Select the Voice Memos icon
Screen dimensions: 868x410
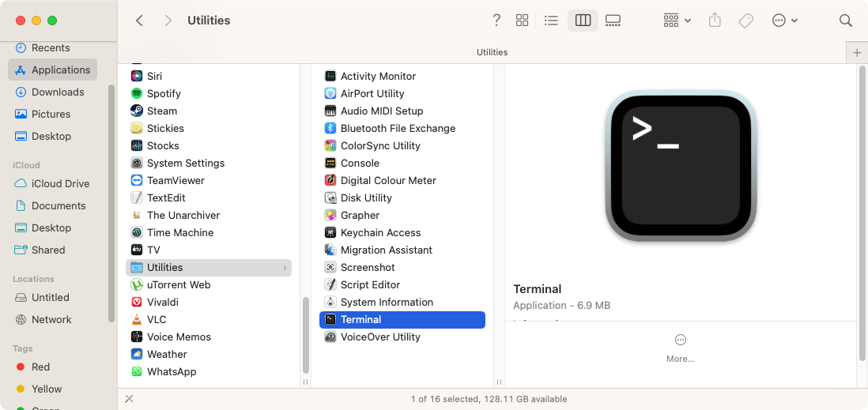tap(137, 337)
